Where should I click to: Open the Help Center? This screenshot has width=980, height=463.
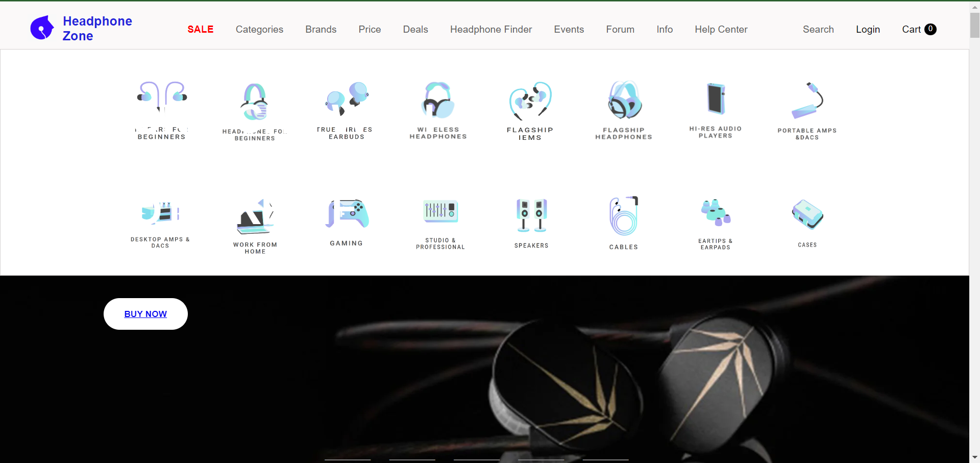pos(721,30)
